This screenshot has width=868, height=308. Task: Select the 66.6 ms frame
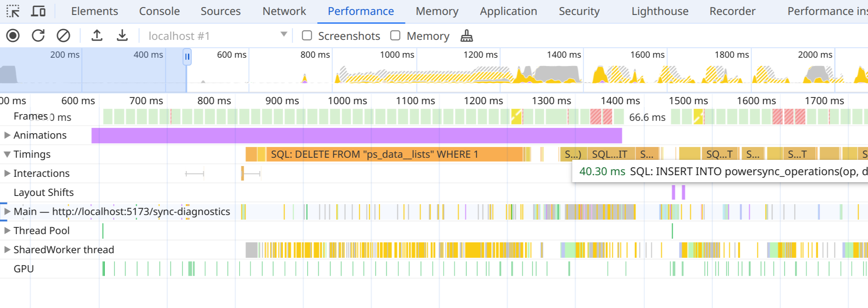(x=647, y=117)
